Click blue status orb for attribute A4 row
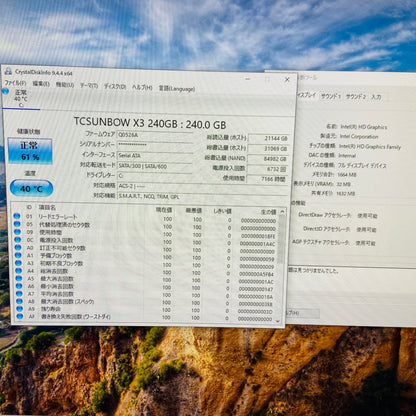This screenshot has height=416, width=416. 19,271
